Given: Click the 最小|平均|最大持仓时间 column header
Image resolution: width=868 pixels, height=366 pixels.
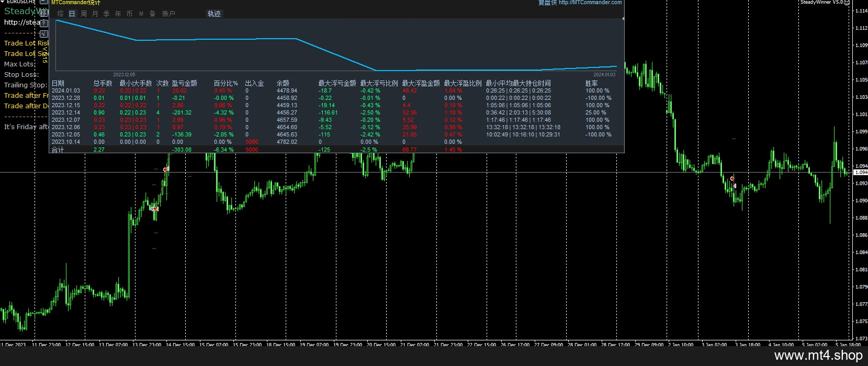Looking at the screenshot, I should point(518,83).
